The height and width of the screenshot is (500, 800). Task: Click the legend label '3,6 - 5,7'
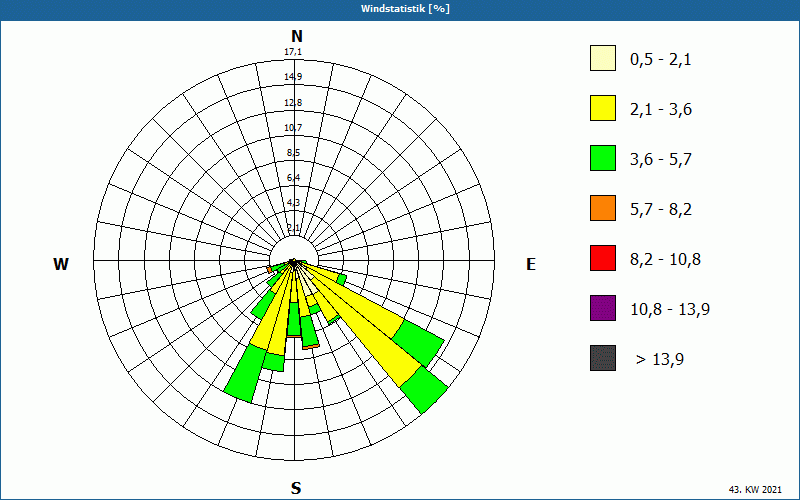(661, 160)
